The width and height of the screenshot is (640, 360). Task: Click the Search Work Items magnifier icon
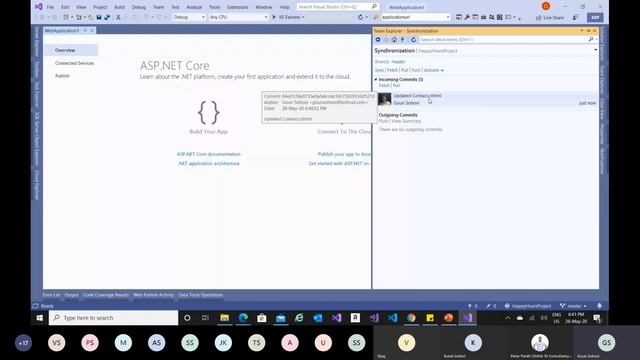(x=591, y=40)
